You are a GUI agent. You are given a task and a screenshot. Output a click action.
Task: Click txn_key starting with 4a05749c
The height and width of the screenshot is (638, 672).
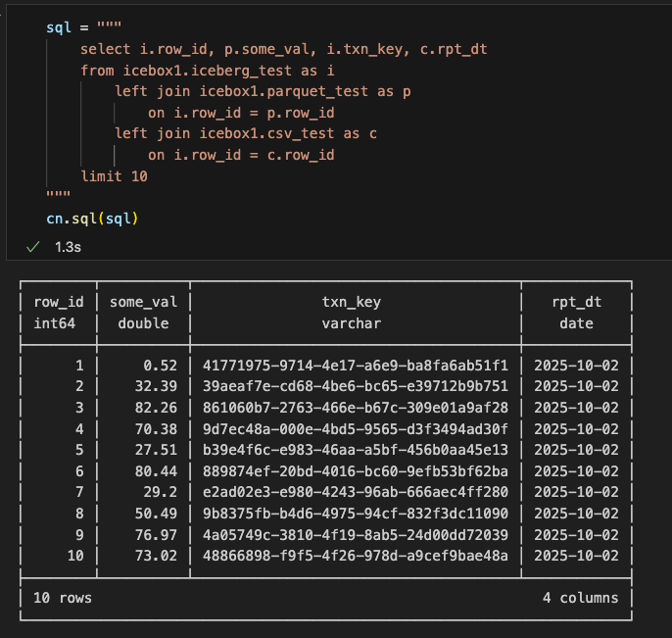tap(356, 535)
